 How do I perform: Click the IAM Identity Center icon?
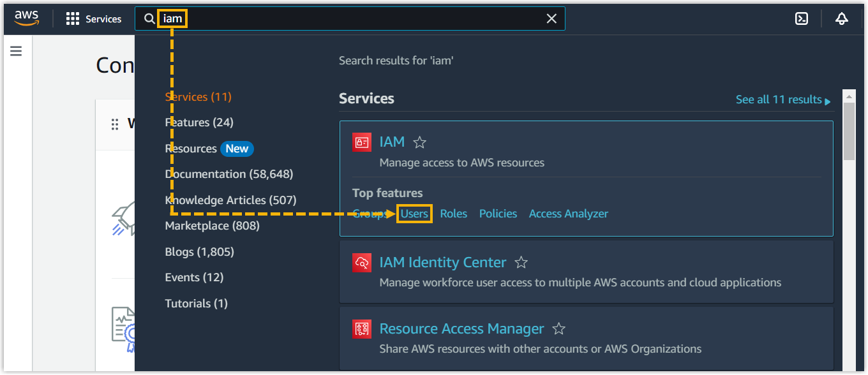(x=362, y=263)
